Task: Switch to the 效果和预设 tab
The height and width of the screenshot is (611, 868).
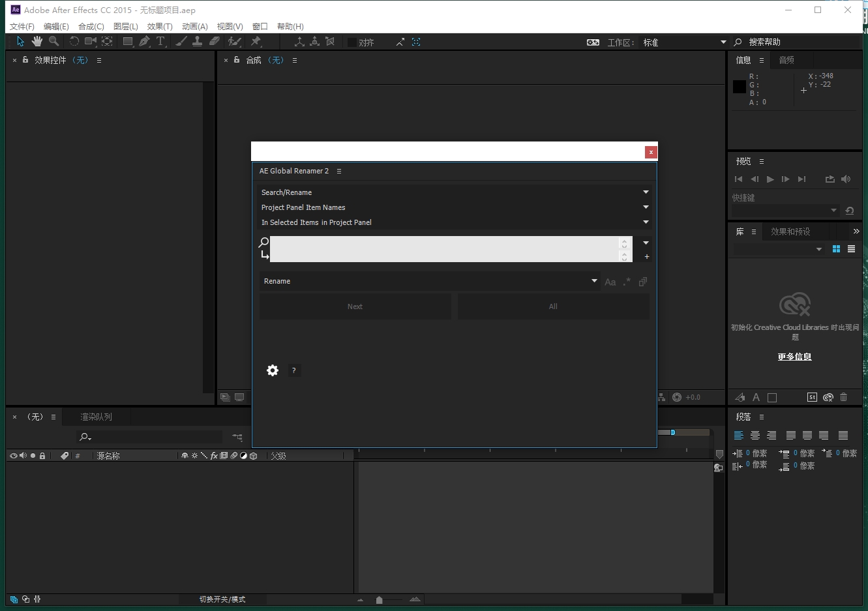Action: point(790,231)
